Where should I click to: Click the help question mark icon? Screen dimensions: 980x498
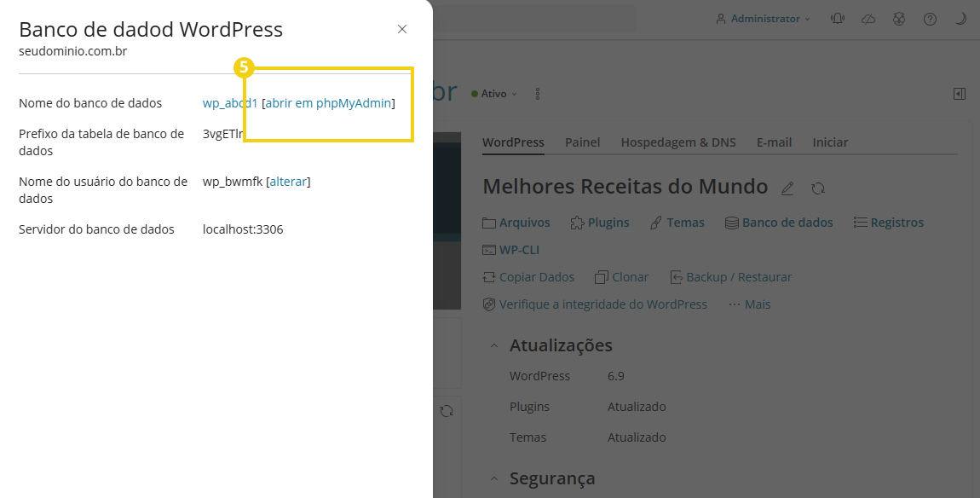pyautogui.click(x=930, y=18)
